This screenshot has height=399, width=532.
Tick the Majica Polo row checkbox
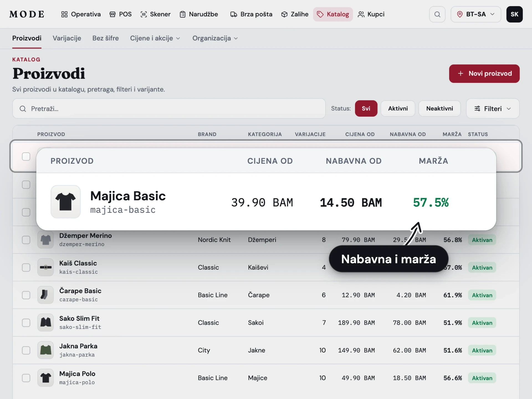click(x=26, y=378)
